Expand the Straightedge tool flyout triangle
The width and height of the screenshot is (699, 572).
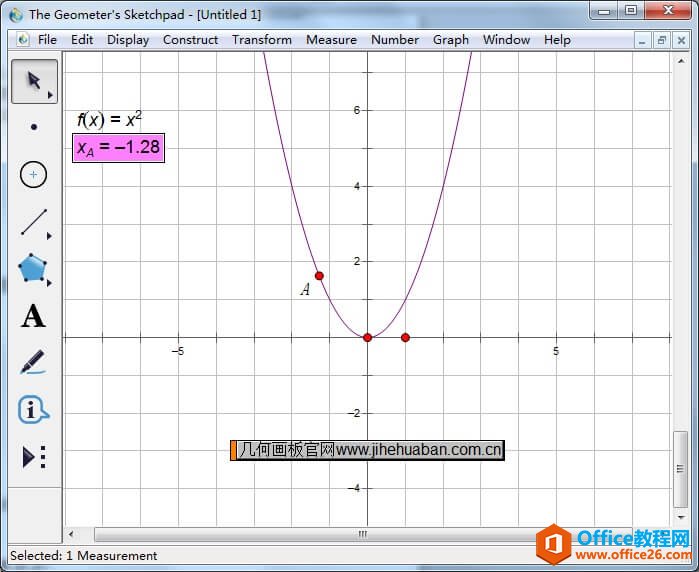point(49,236)
